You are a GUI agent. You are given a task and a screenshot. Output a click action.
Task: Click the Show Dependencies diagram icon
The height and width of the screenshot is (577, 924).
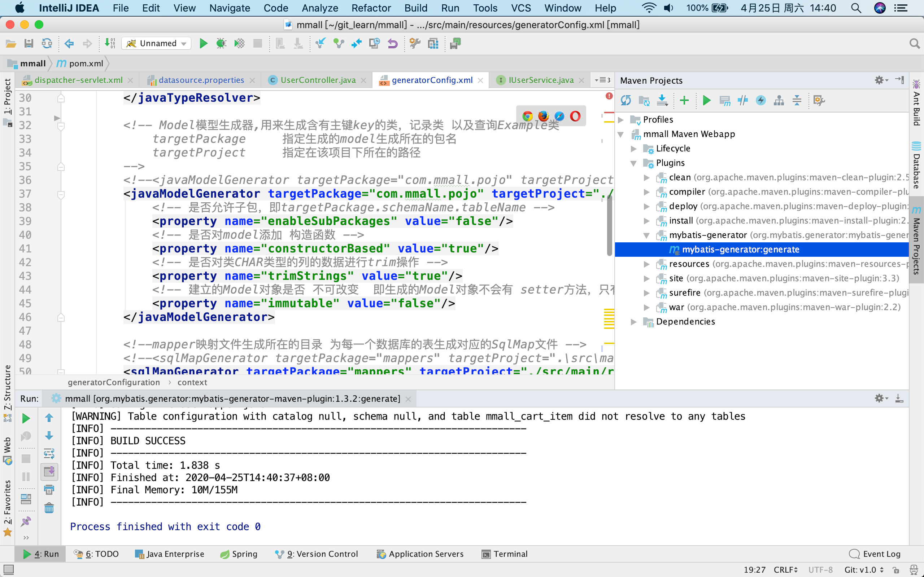(x=779, y=100)
